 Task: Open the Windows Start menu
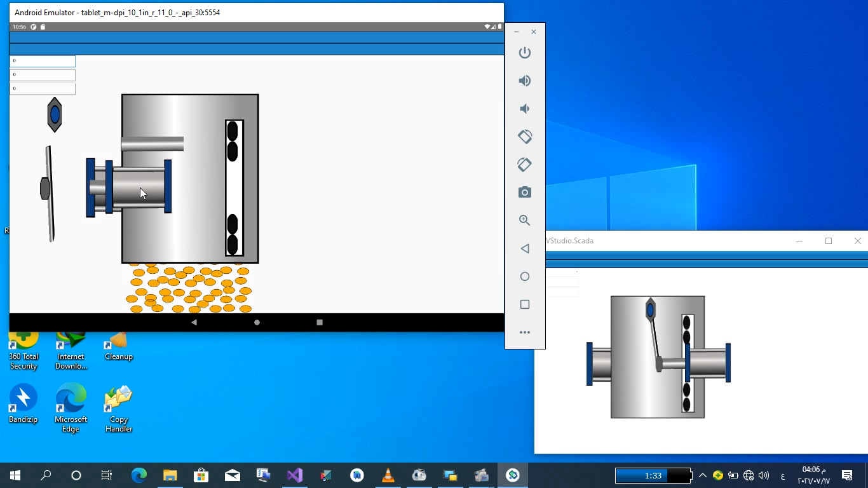(x=15, y=475)
